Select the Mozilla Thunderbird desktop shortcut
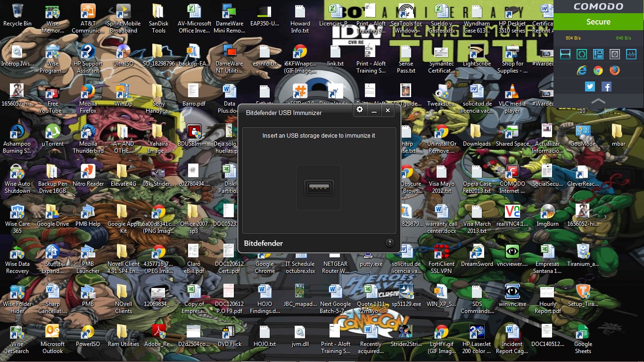644x362 pixels. click(88, 139)
